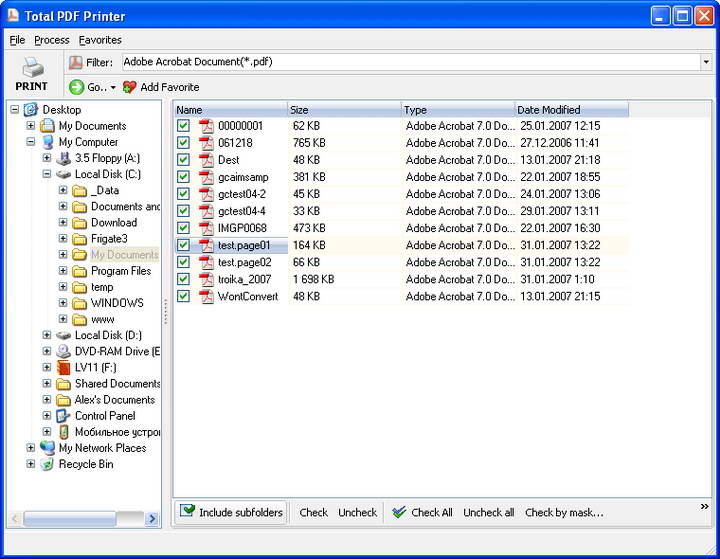Expand the Program Files folder
This screenshot has height=559, width=720.
pos(63,271)
